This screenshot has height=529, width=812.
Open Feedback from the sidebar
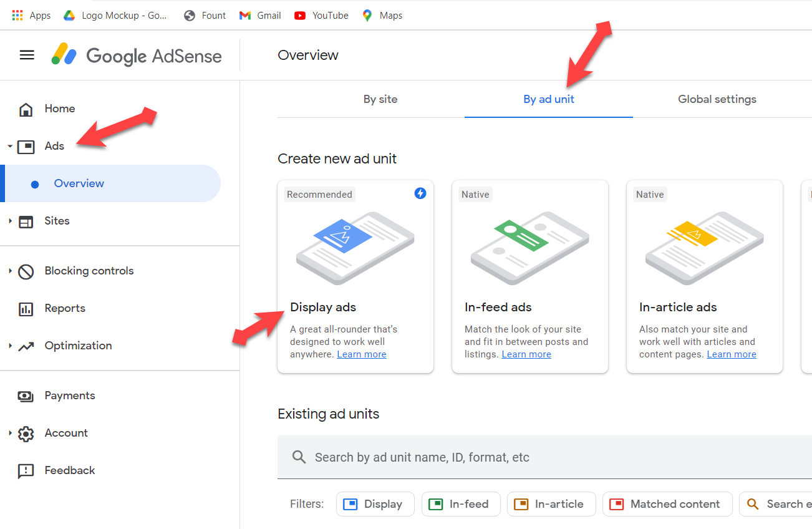(x=69, y=470)
